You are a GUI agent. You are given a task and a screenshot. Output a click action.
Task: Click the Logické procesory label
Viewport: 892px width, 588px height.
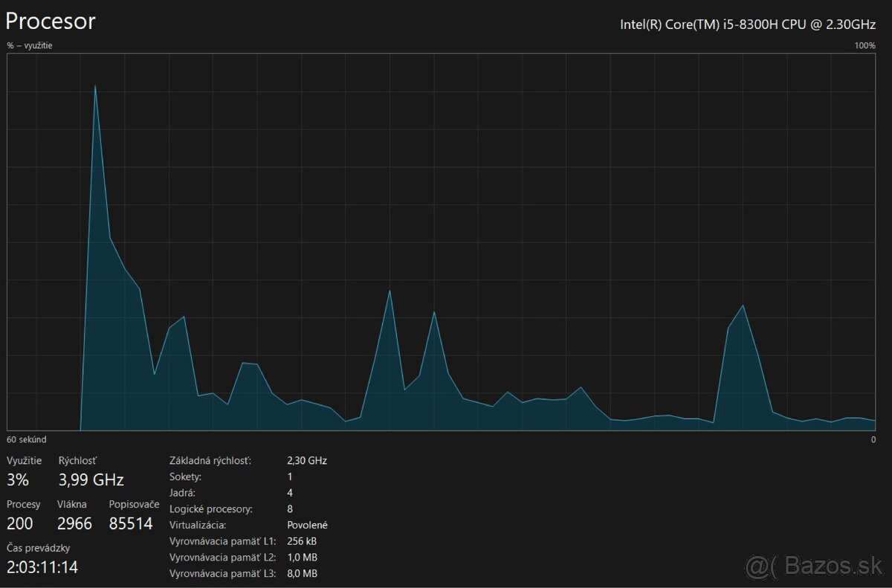210,509
